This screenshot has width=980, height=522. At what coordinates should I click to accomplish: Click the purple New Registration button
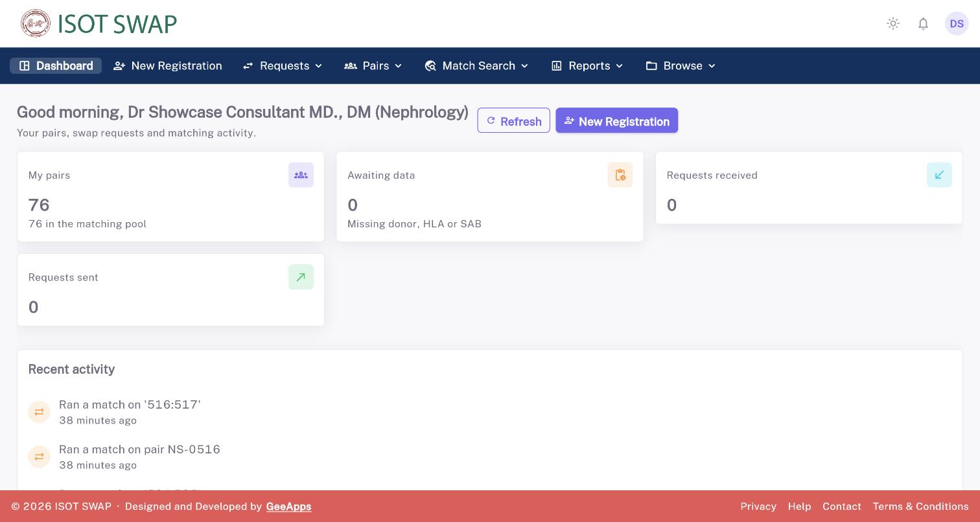(x=617, y=121)
